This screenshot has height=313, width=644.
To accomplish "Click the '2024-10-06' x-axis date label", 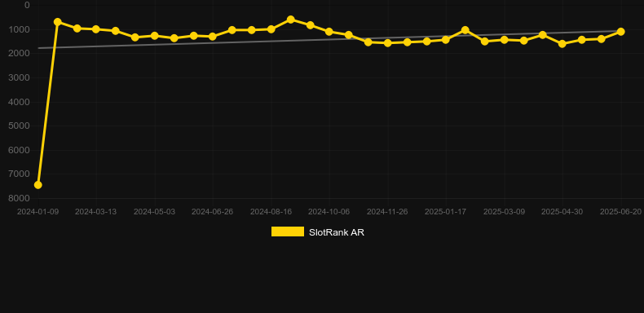I will coord(329,212).
